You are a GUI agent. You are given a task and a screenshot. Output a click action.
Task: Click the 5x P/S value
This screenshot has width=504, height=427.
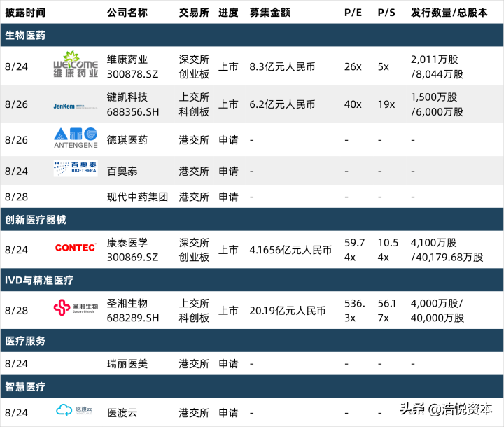pos(384,66)
